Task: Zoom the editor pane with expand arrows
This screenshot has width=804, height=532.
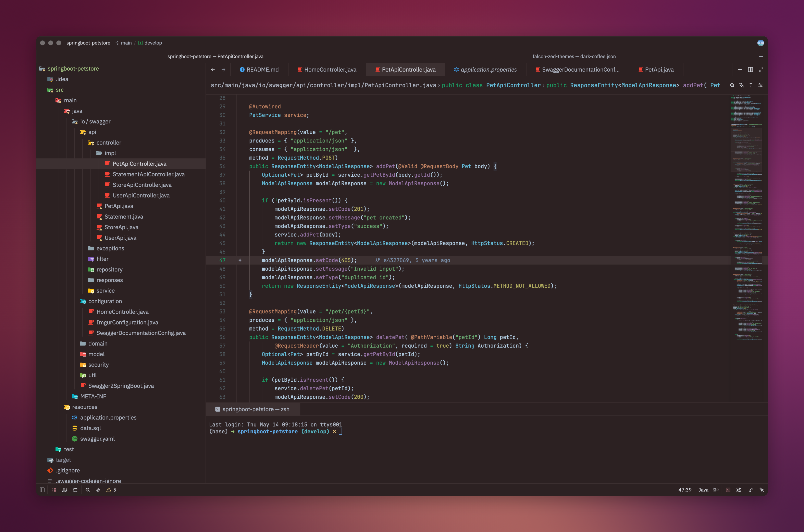Action: (x=761, y=70)
